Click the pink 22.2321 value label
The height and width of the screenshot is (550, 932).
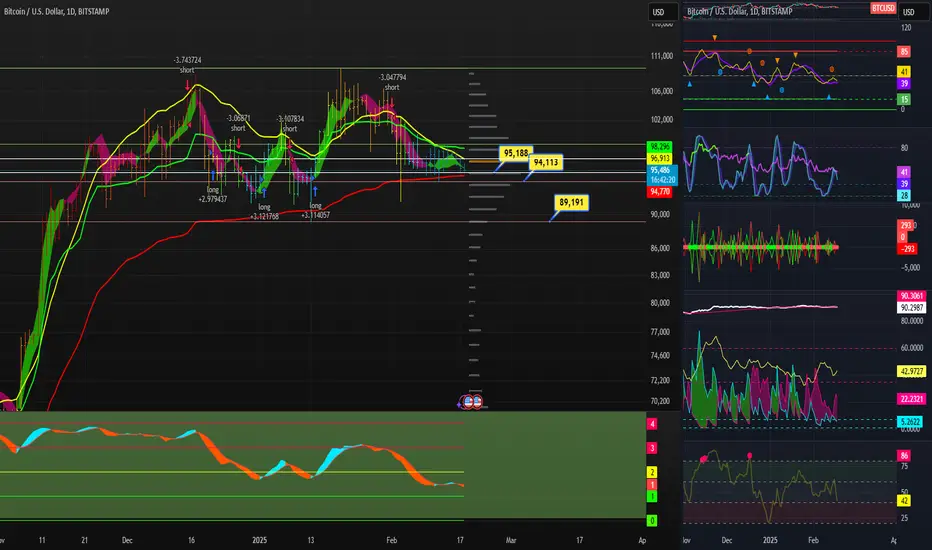[912, 399]
